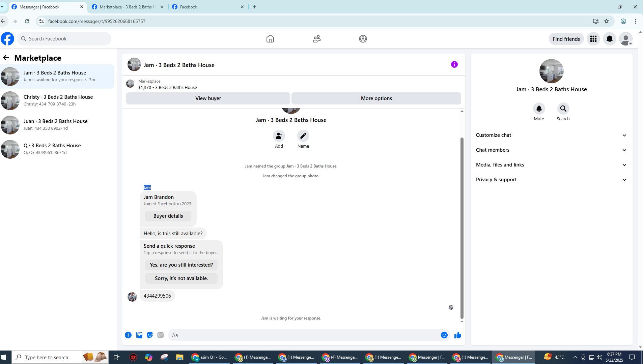This screenshot has width=643, height=364.
Task: Open the Facebook apps menu grid icon
Action: tap(593, 39)
